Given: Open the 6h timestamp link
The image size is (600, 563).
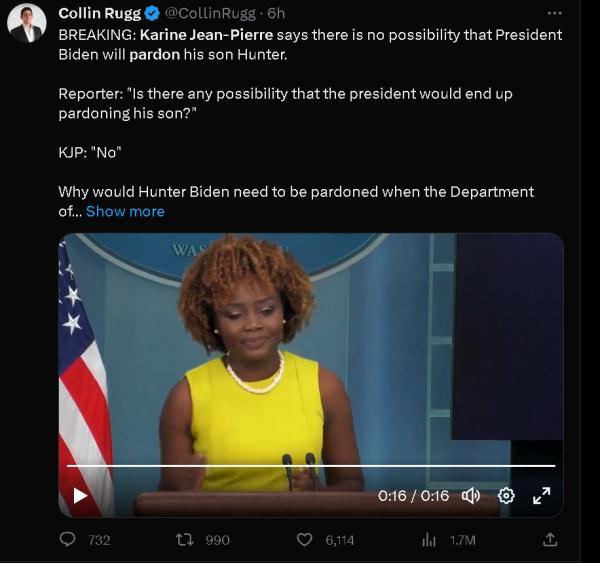Looking at the screenshot, I should point(277,13).
